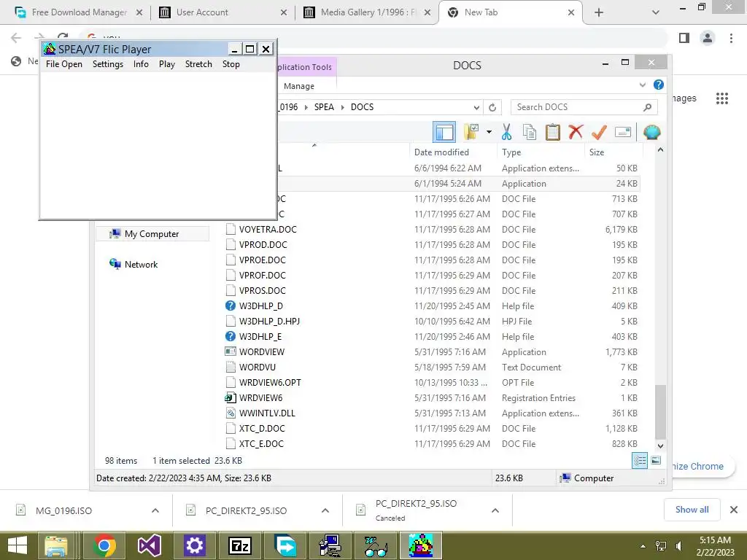Viewport: 747px width, 560px height.
Task: Click the file list scroll down arrow
Action: coord(660,446)
